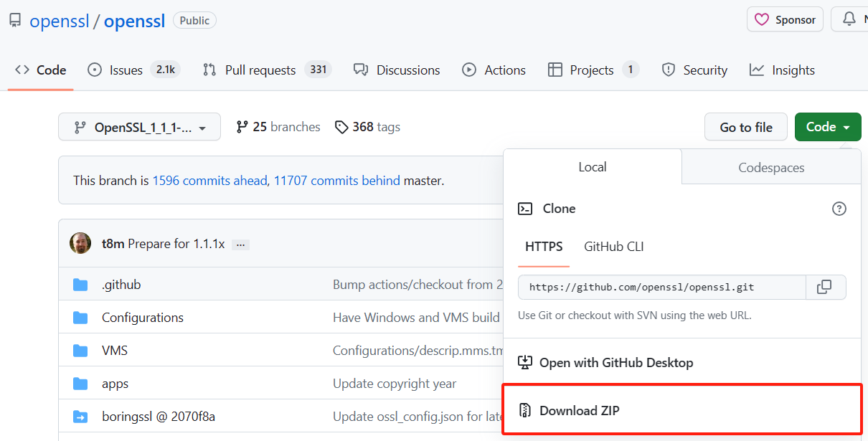Viewport: 868px width, 441px height.
Task: Click the Public visibility badge
Action: click(194, 21)
